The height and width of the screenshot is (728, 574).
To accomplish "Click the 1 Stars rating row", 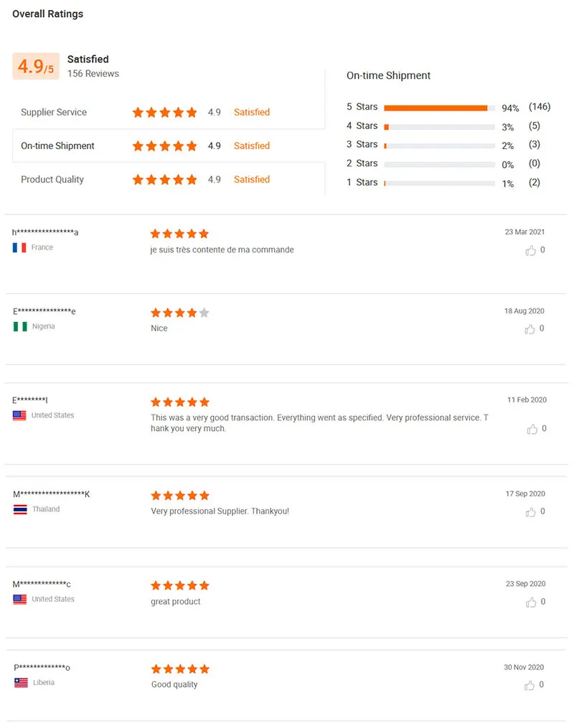I will click(x=439, y=183).
